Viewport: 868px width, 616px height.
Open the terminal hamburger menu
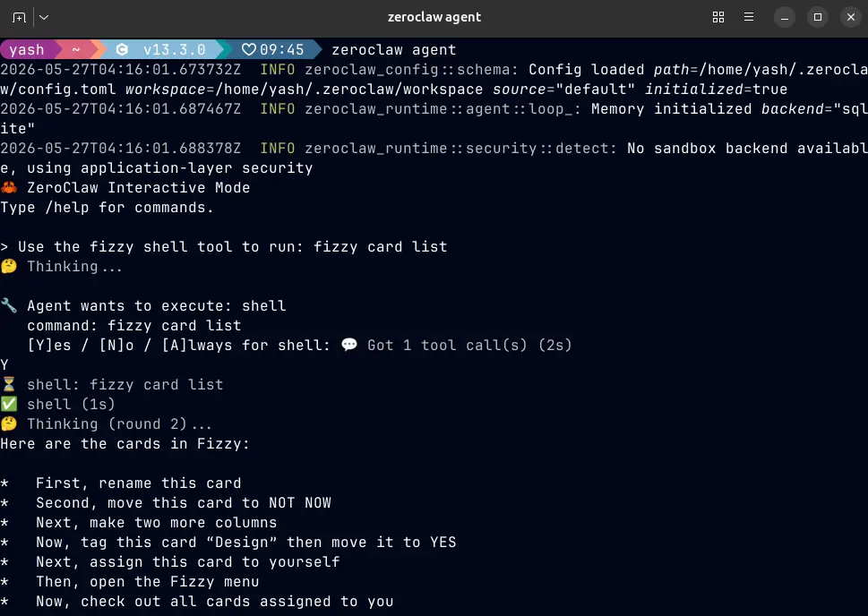point(749,17)
